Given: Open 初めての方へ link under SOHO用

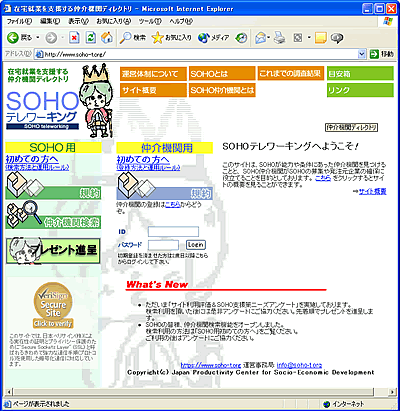Looking at the screenshot, I should tap(32, 159).
